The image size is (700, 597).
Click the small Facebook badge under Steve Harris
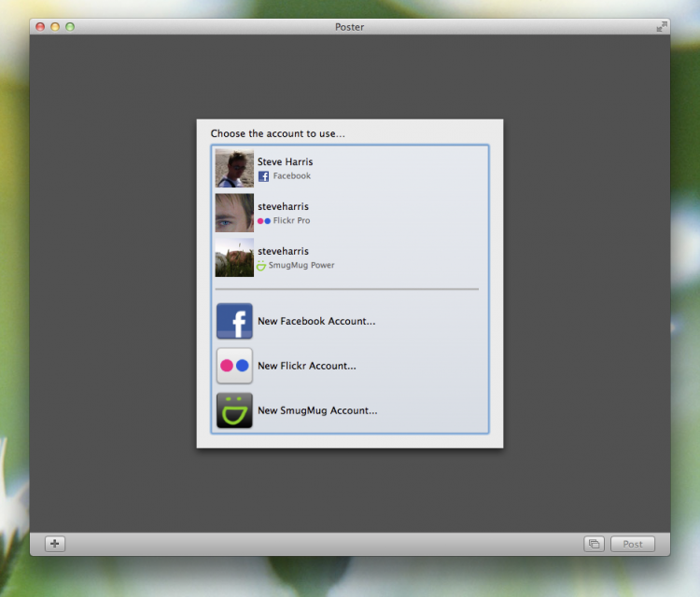[263, 176]
